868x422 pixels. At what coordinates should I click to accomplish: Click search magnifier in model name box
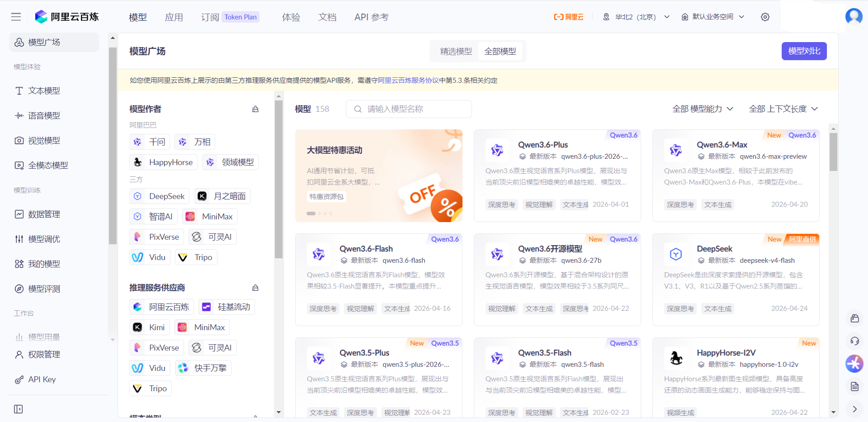[x=358, y=109]
